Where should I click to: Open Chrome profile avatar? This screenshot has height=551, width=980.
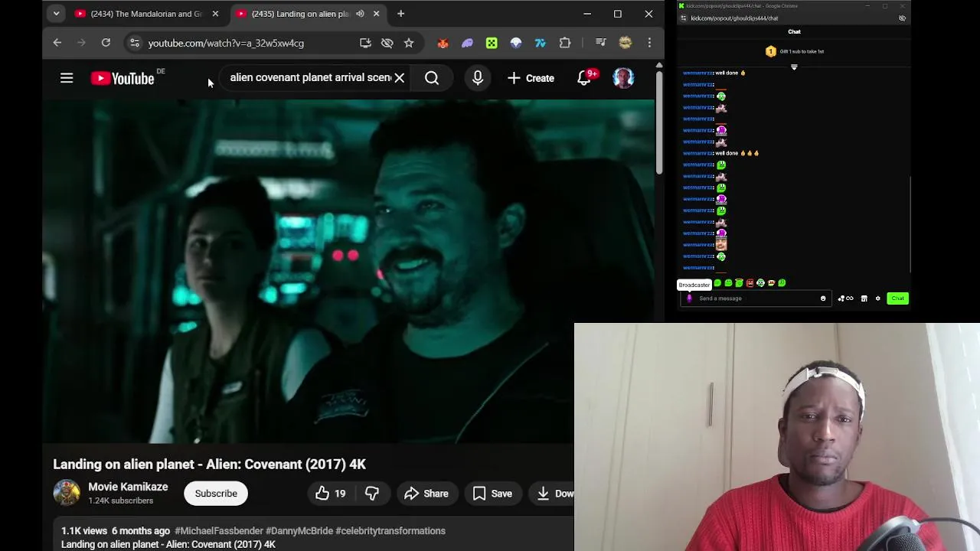626,43
